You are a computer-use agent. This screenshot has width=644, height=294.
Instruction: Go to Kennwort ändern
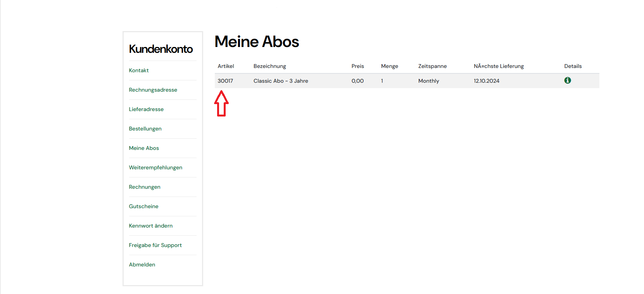click(151, 226)
